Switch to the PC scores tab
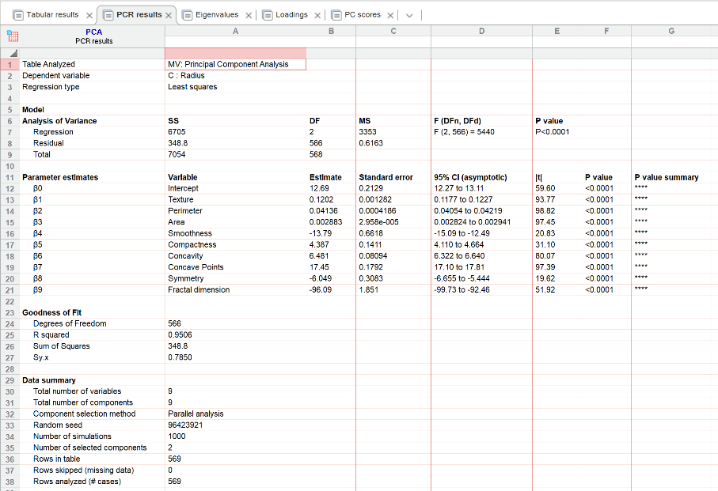The width and height of the screenshot is (718, 491). tap(362, 15)
